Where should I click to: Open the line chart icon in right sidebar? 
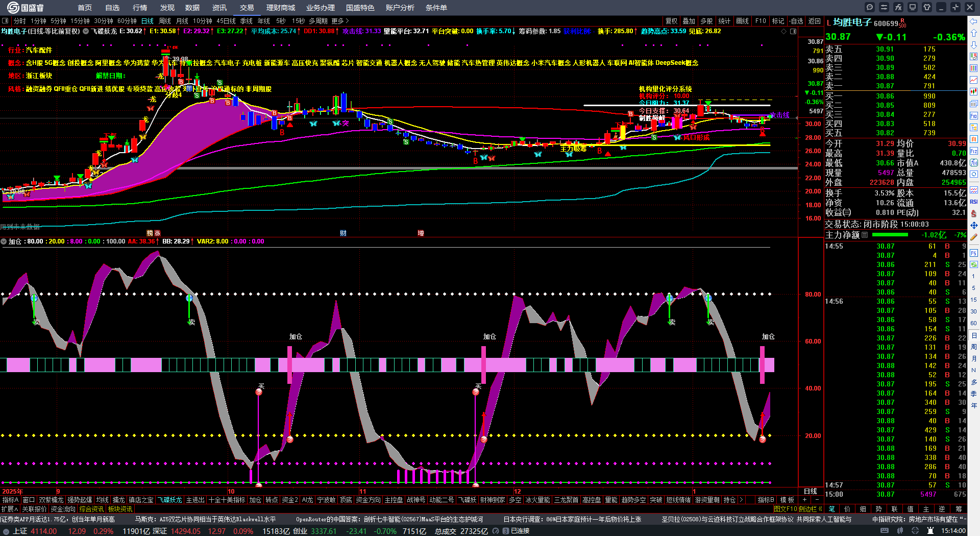click(974, 80)
